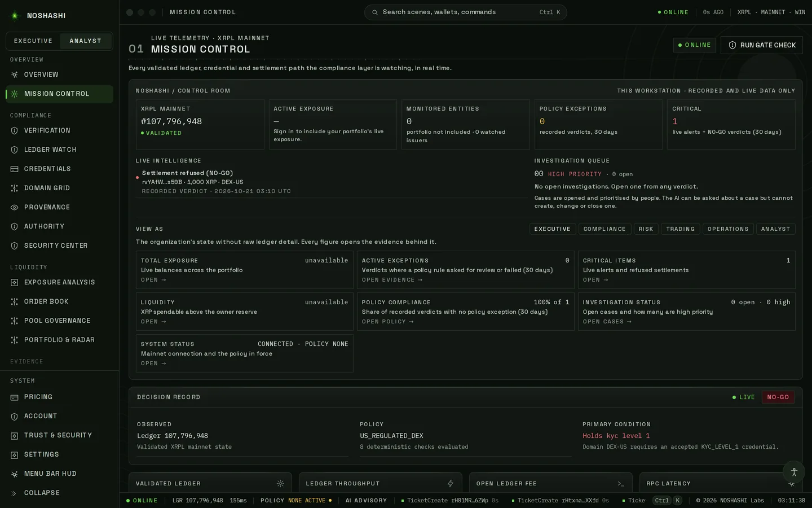812x508 pixels.
Task: Open evidence for Active Exceptions
Action: point(392,280)
